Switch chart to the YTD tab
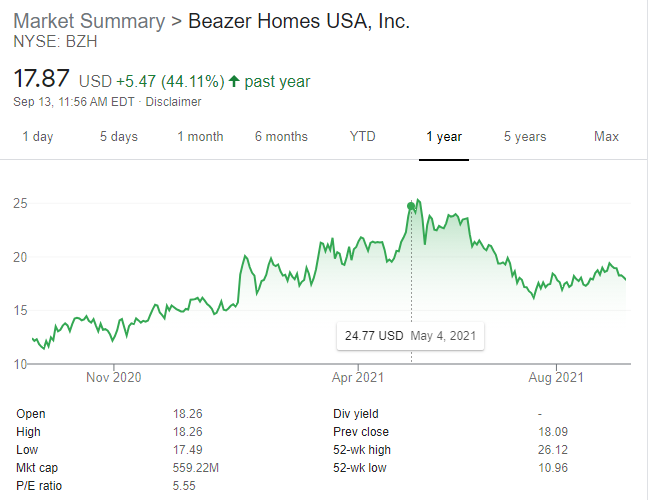The height and width of the screenshot is (500, 649). 362,137
